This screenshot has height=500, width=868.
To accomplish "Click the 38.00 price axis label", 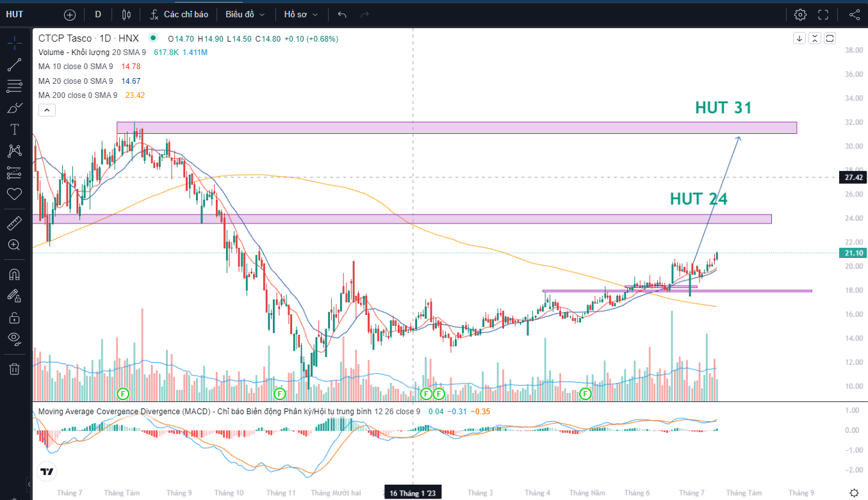I will 855,50.
